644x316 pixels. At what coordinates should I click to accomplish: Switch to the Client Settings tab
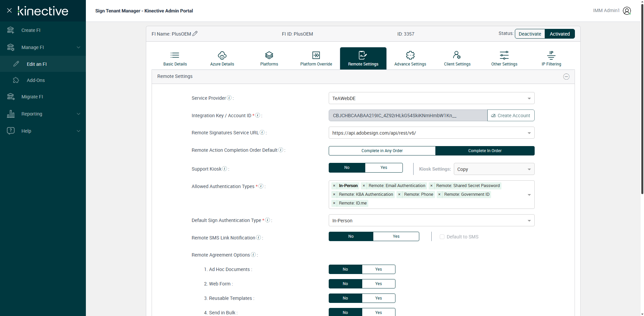coord(457,58)
